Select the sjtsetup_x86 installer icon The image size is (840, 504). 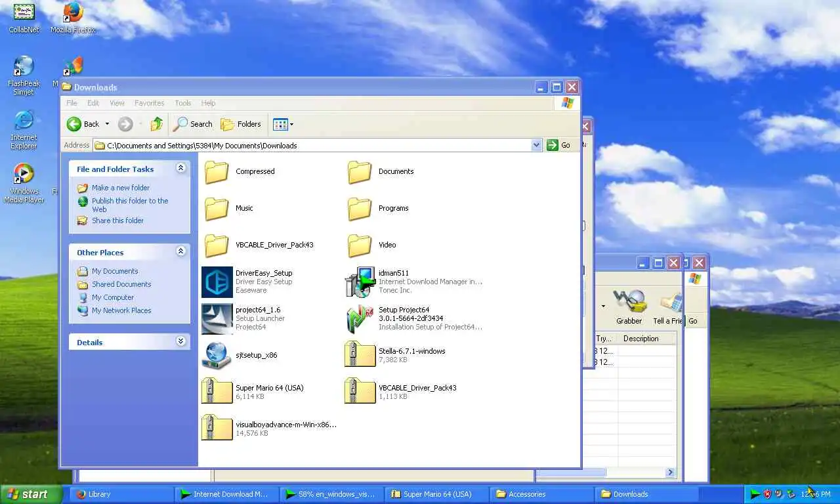point(217,355)
